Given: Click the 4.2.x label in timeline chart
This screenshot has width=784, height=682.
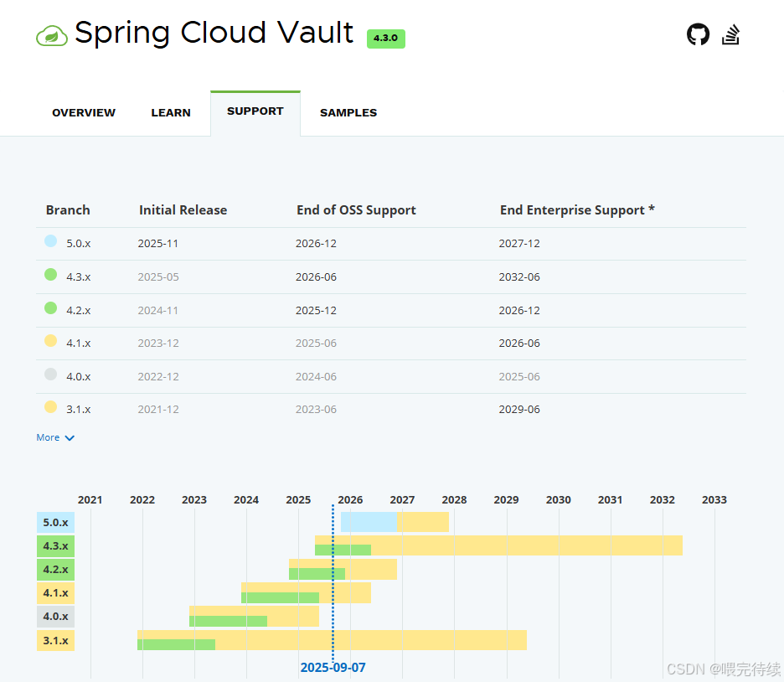Looking at the screenshot, I should [55, 570].
